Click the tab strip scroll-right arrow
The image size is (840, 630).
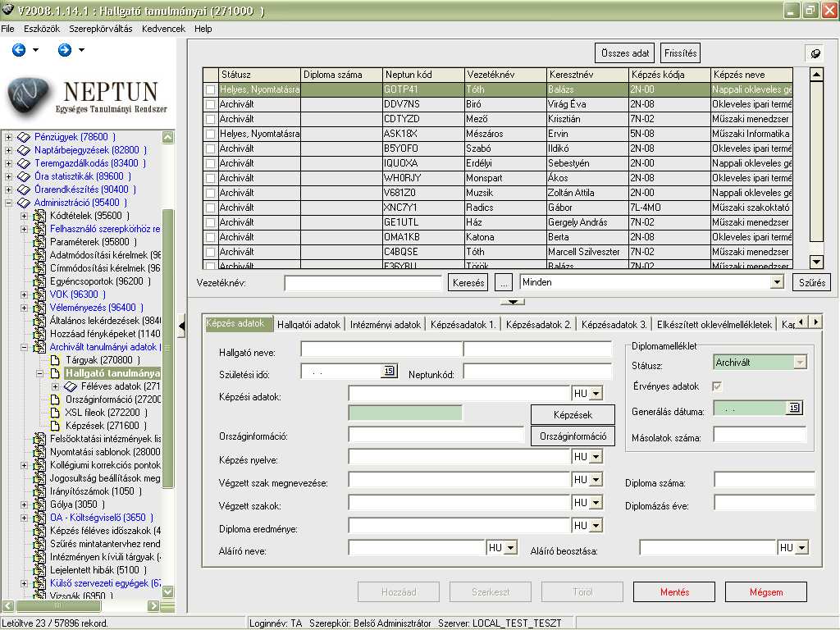816,322
